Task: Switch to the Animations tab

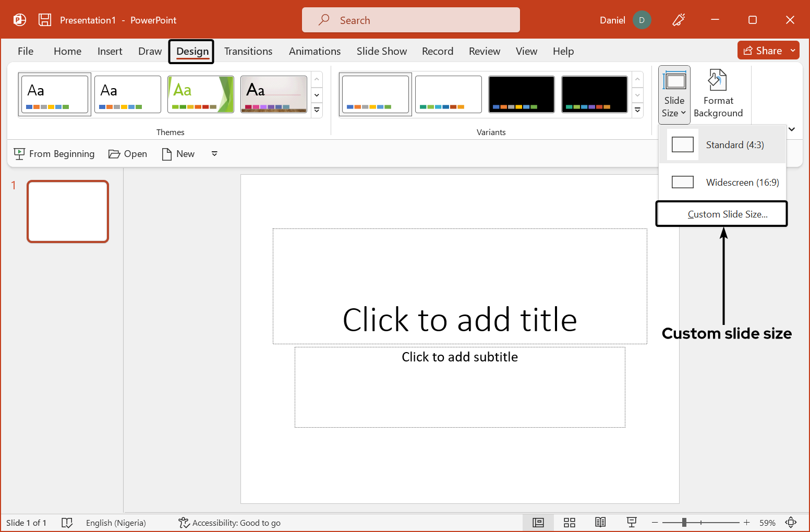Action: coord(315,51)
